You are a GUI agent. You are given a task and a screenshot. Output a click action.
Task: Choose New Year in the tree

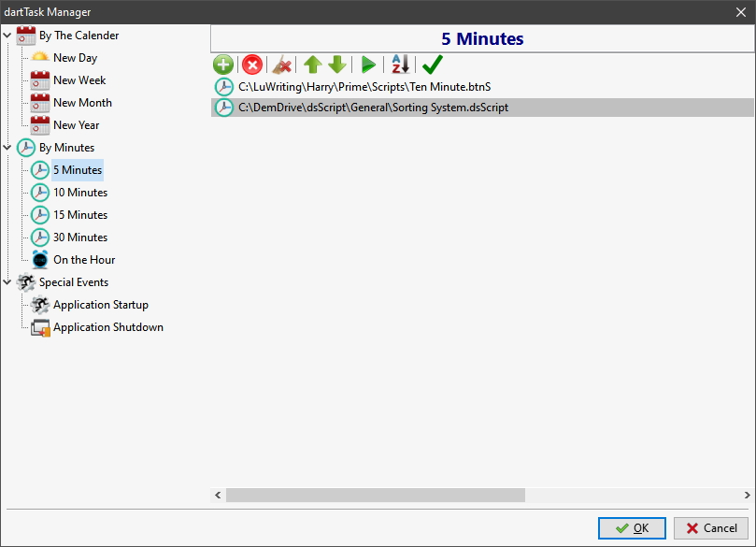(77, 125)
